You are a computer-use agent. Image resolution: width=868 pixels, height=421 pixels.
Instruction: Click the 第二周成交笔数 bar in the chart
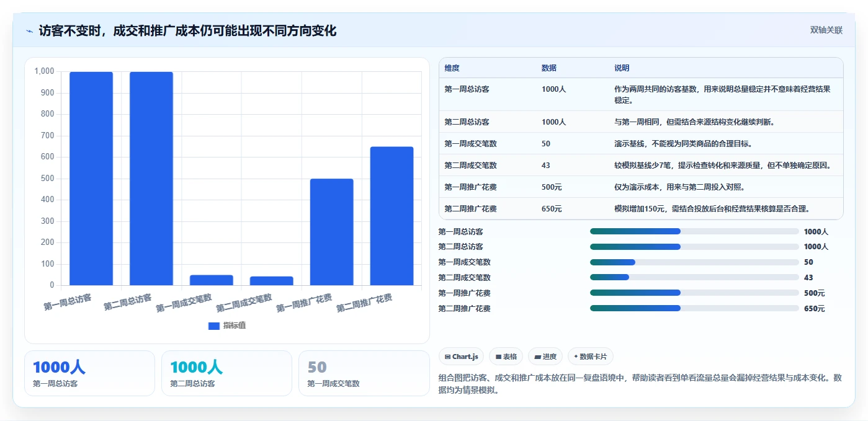(x=272, y=281)
